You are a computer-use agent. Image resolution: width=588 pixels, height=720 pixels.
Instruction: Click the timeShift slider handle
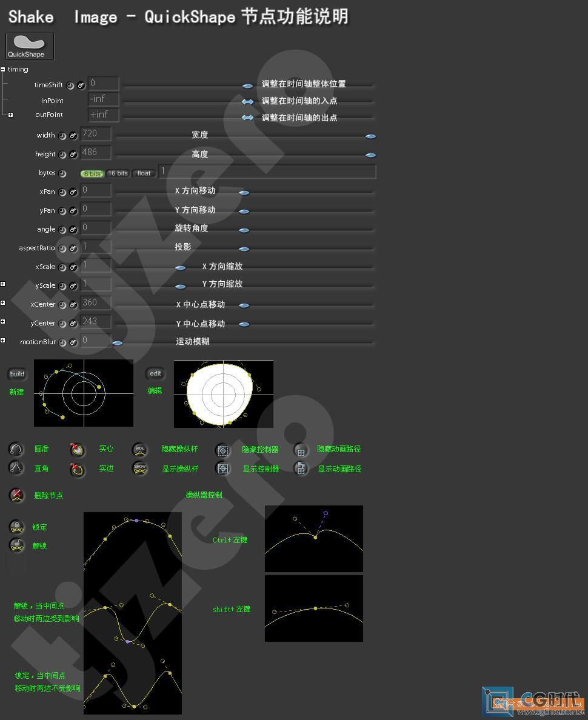(x=247, y=86)
